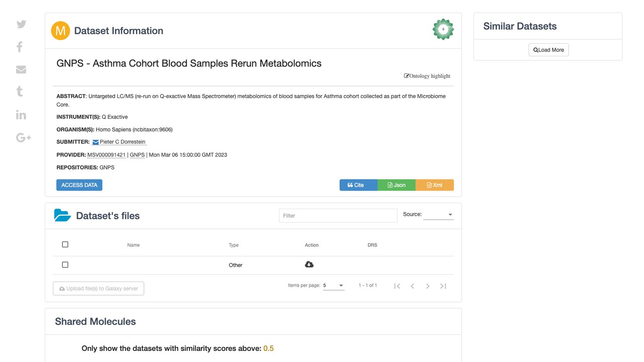Open the Ontology highlight option

coord(427,76)
